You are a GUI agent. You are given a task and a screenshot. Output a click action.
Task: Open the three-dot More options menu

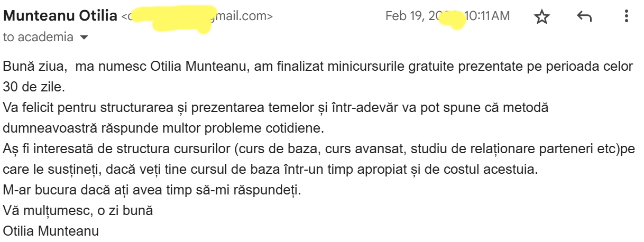pos(627,16)
